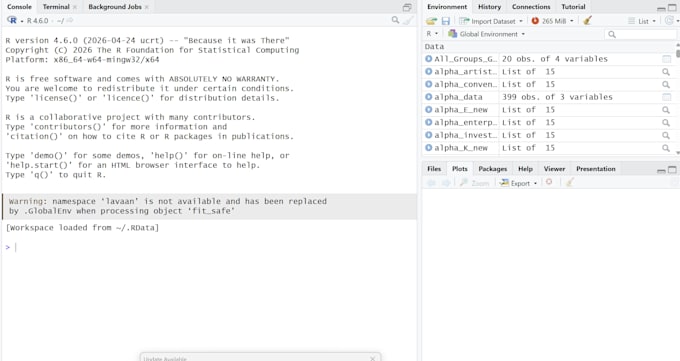Viewport: 680px width, 361px height.
Task: Switch to the Connections tab
Action: tap(531, 7)
